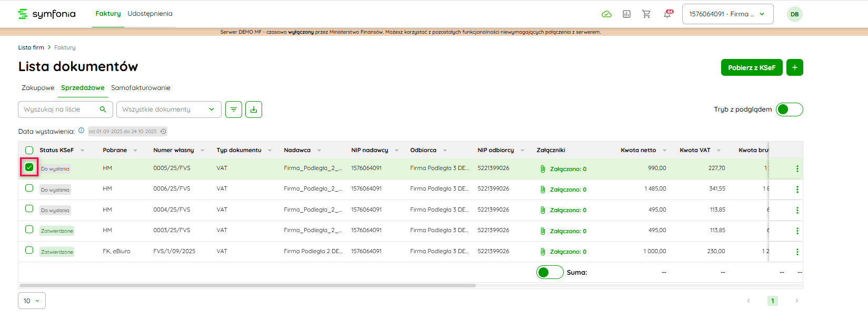This screenshot has height=329, width=868.
Task: Open the shopping cart icon
Action: pos(646,14)
